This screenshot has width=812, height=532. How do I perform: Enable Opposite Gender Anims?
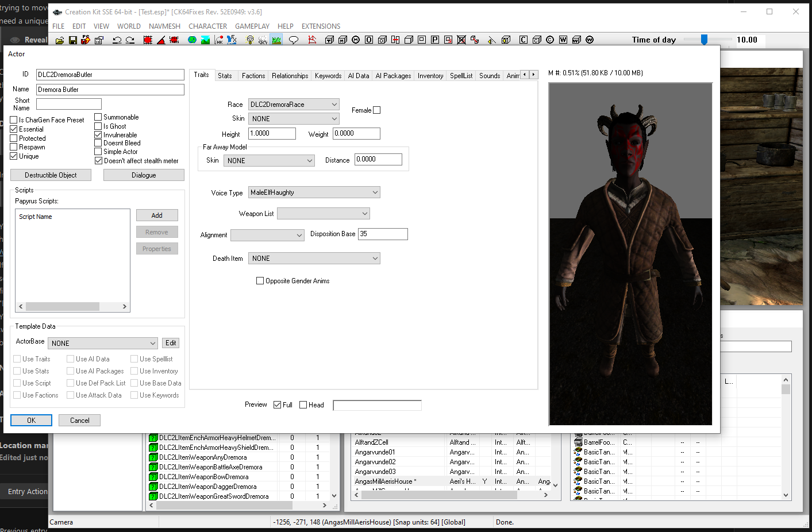pos(260,281)
